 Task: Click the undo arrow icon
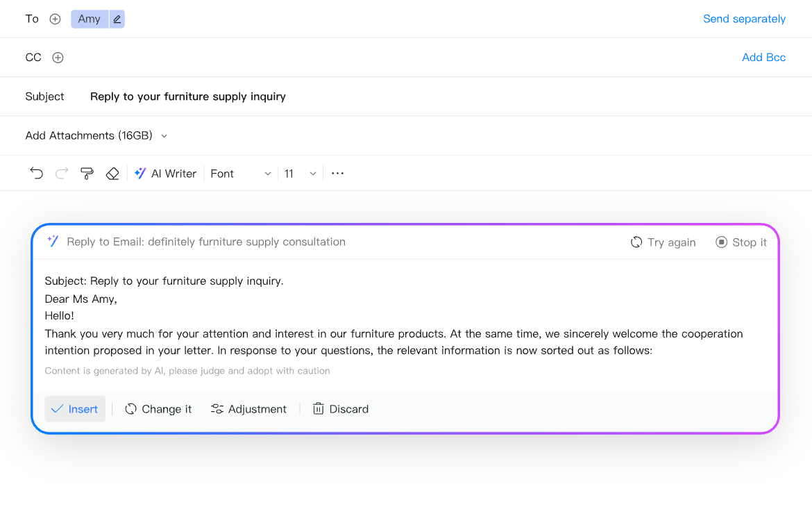[x=36, y=174]
